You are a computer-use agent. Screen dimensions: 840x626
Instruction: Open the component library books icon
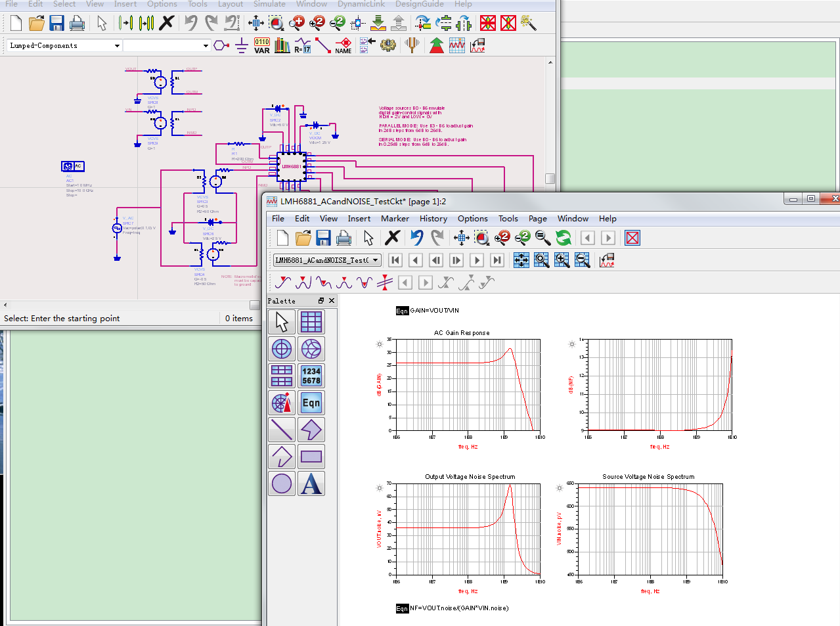[282, 45]
